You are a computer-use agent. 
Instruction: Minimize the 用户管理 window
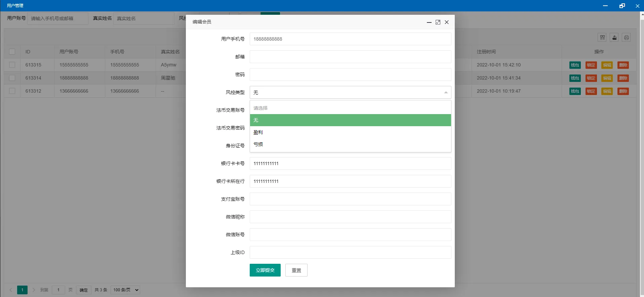(x=605, y=6)
